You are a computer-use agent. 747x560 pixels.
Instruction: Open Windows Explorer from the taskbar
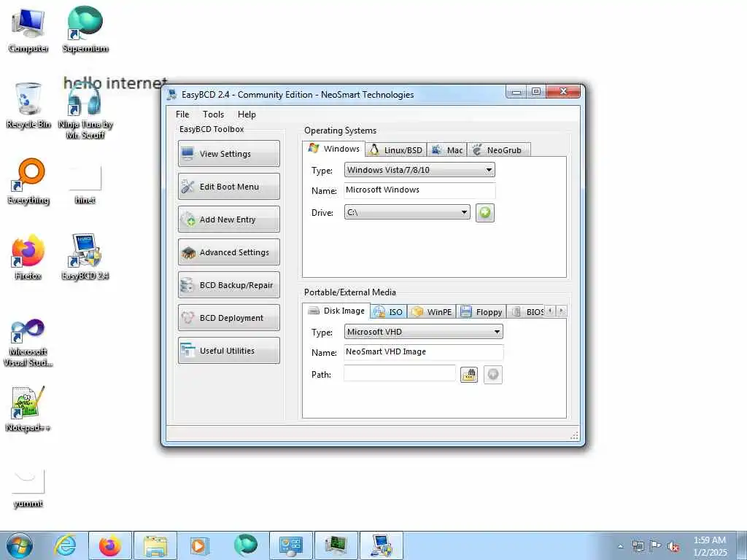[x=155, y=545]
